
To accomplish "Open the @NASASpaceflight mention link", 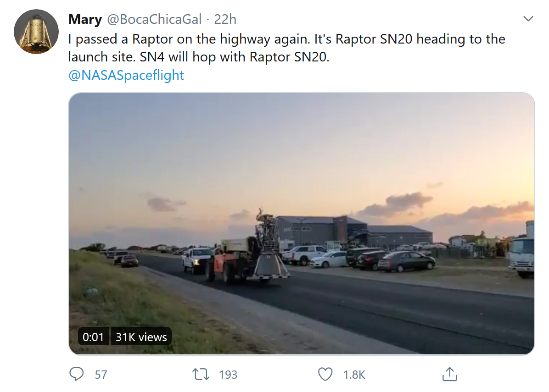I will pyautogui.click(x=126, y=75).
